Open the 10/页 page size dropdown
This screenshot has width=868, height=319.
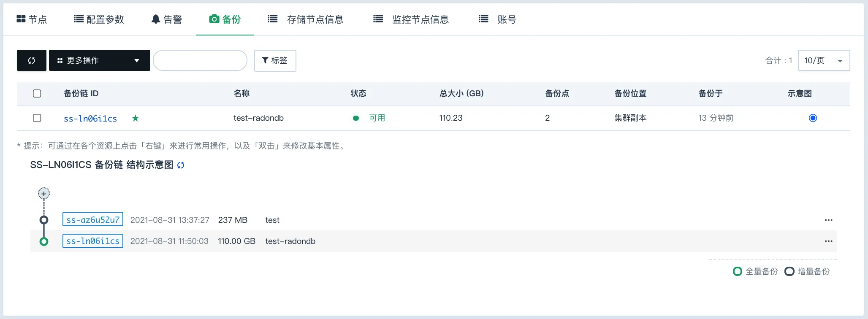[x=824, y=60]
